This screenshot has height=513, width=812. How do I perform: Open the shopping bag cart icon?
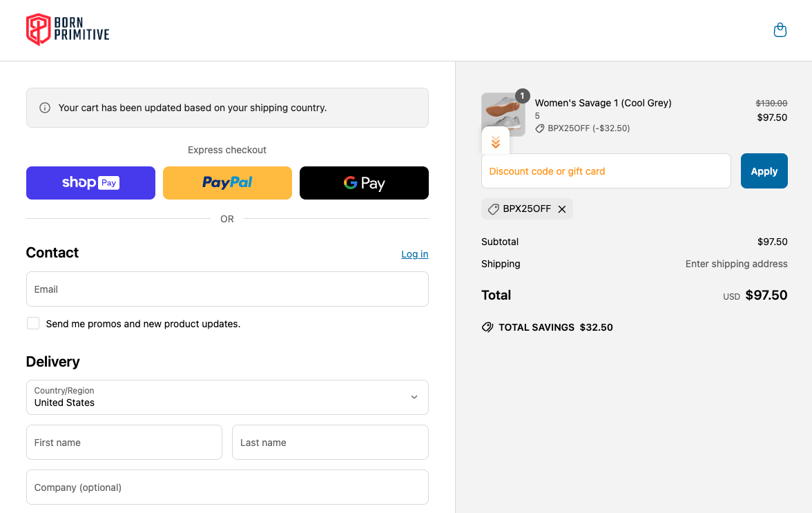pos(780,30)
